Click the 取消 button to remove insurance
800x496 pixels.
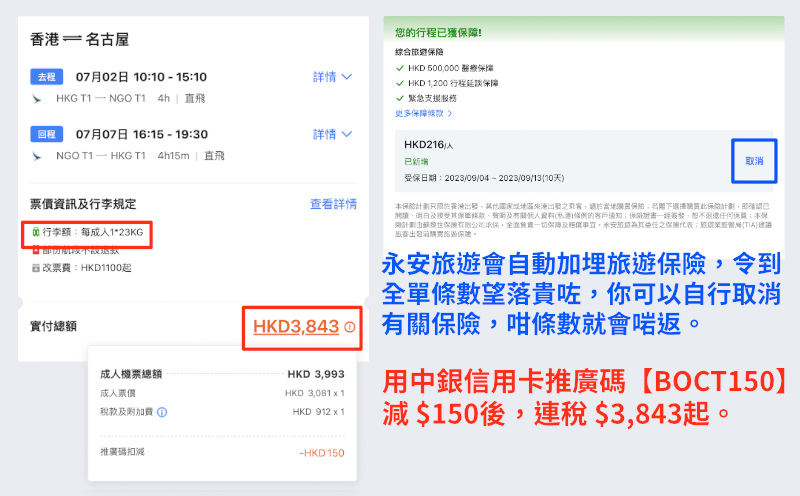[754, 161]
